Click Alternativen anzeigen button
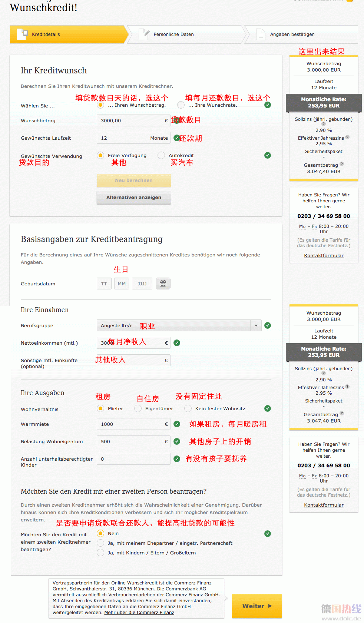Viewport: 364px width, 623px height. pos(134,198)
